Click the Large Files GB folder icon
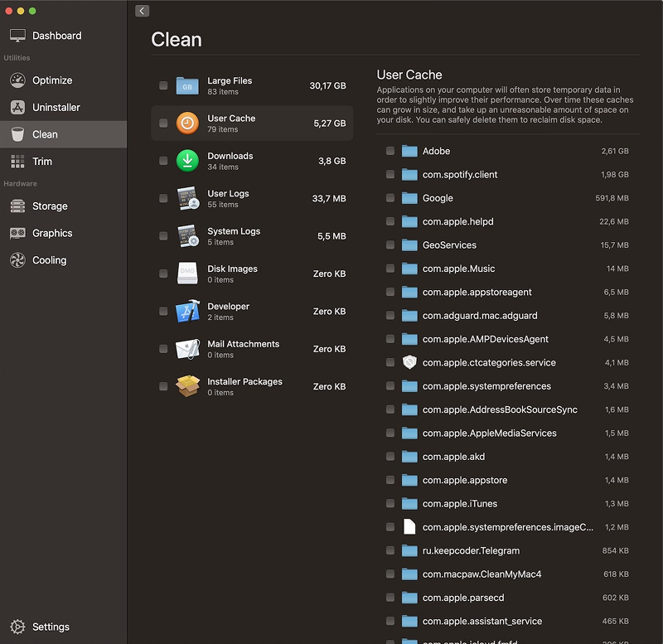 (x=187, y=86)
